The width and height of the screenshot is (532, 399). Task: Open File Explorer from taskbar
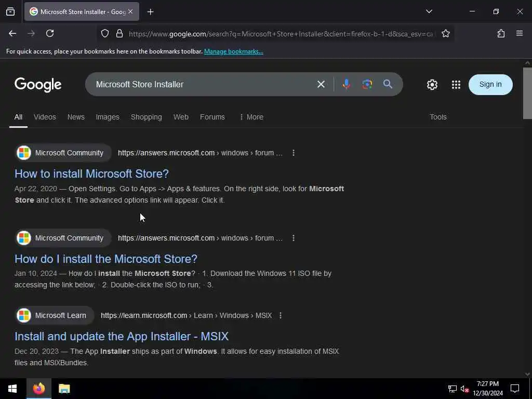pyautogui.click(x=64, y=389)
